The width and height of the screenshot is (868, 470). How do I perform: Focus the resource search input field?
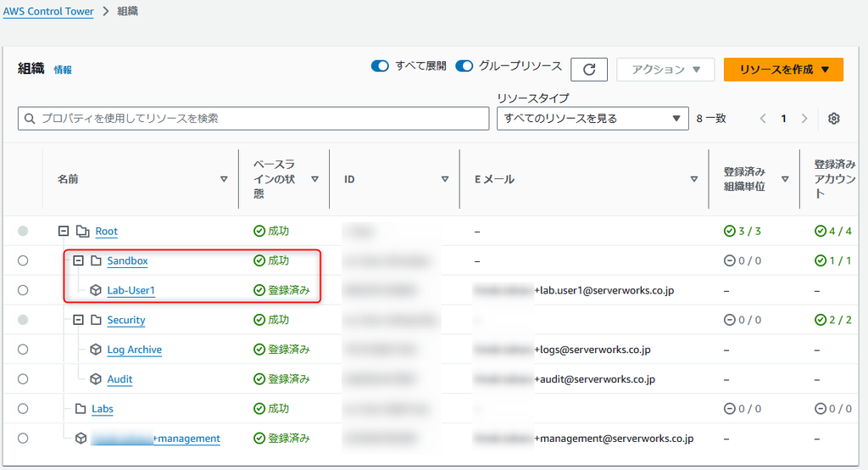point(253,119)
